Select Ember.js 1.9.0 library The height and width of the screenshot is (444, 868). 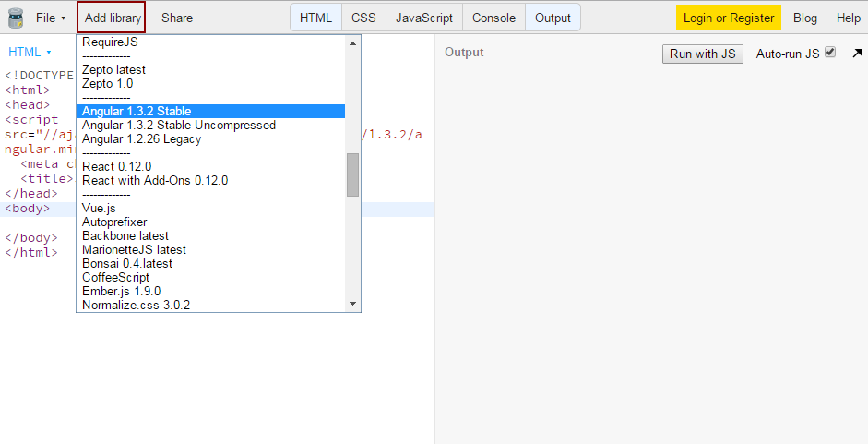pos(210,292)
